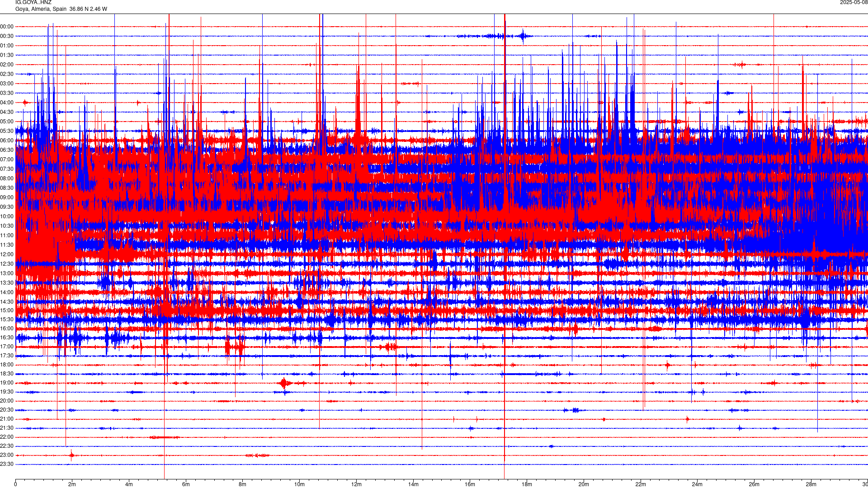Click the 28m tick on minute axis
The image size is (868, 488).
coord(811,484)
